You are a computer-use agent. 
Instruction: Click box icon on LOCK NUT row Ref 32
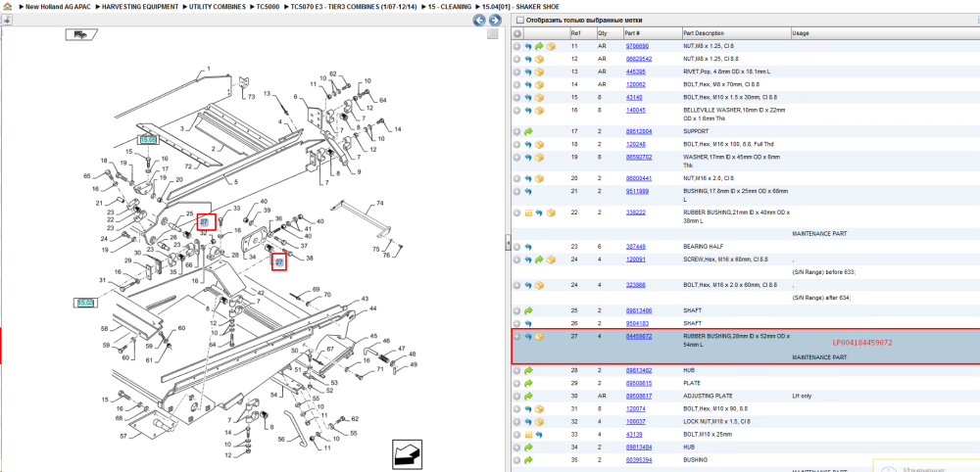(539, 421)
